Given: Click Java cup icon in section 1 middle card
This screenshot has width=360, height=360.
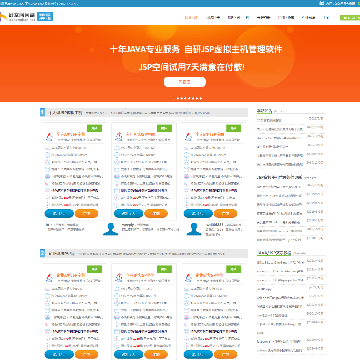Looking at the screenshot, I should click(119, 136).
